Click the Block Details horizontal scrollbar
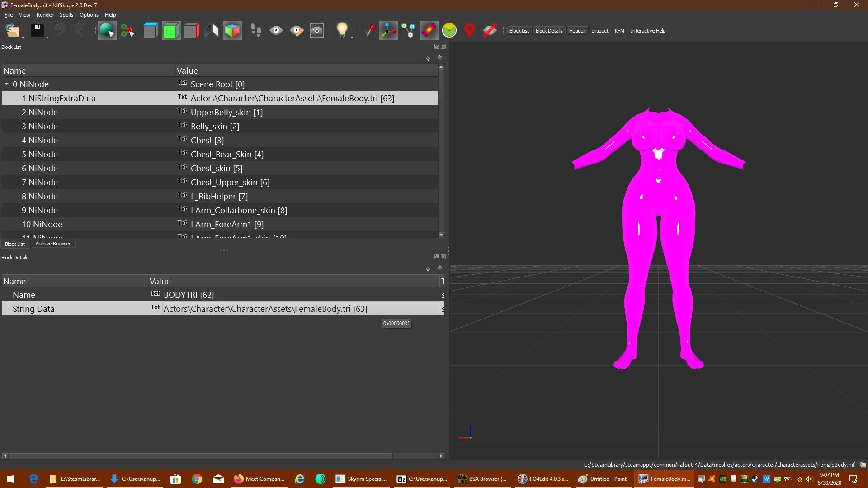Screen dimensions: 868x488 point(200,456)
